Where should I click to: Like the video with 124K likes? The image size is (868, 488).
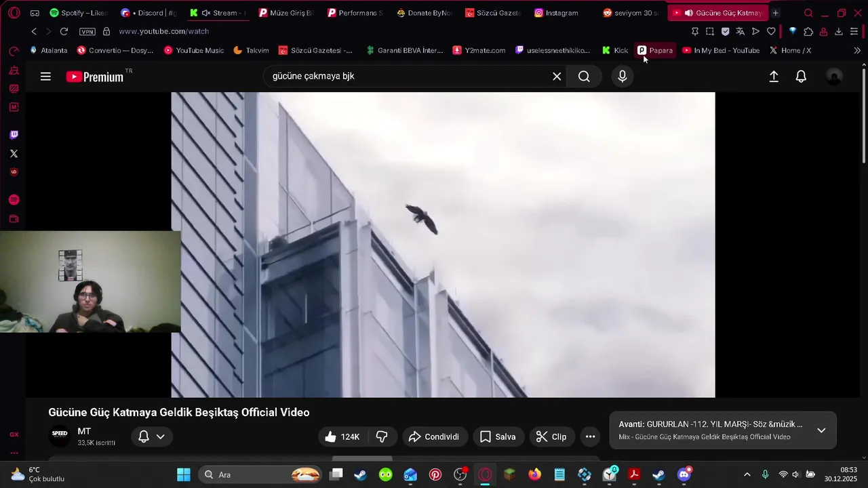coord(342,437)
